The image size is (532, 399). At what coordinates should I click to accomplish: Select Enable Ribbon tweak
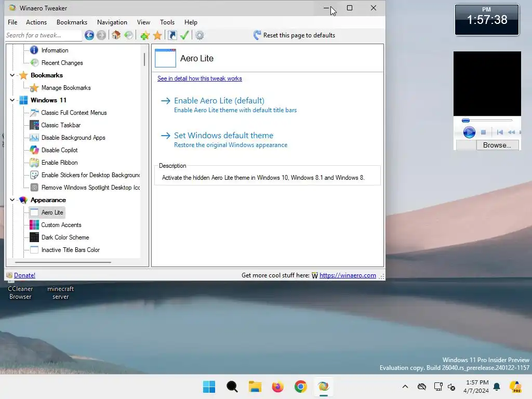click(59, 163)
